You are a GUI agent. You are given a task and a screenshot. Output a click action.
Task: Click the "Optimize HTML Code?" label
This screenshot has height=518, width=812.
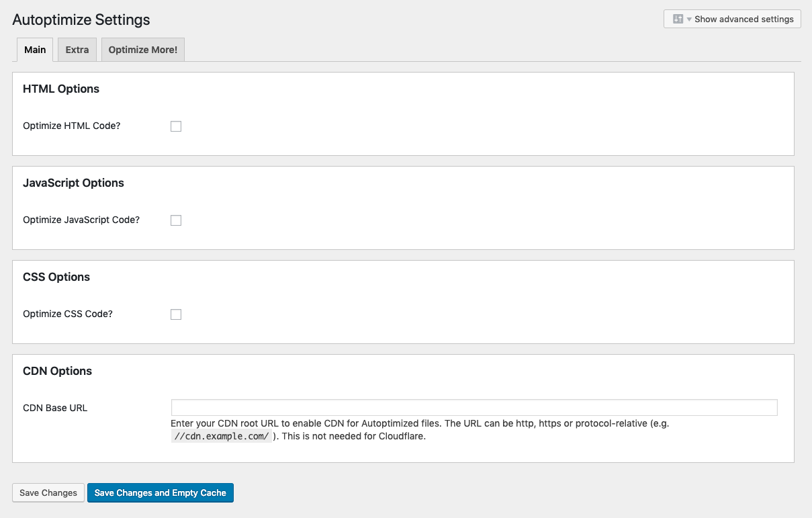(72, 126)
